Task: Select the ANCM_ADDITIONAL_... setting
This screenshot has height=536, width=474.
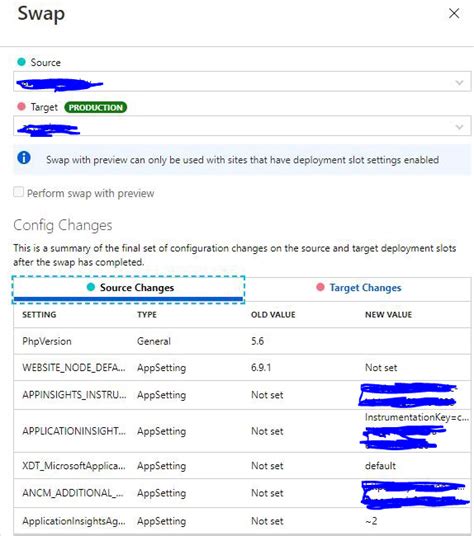Action: [73, 493]
